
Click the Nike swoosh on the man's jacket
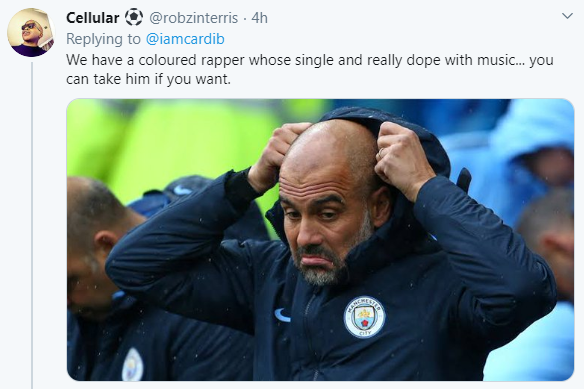282,315
